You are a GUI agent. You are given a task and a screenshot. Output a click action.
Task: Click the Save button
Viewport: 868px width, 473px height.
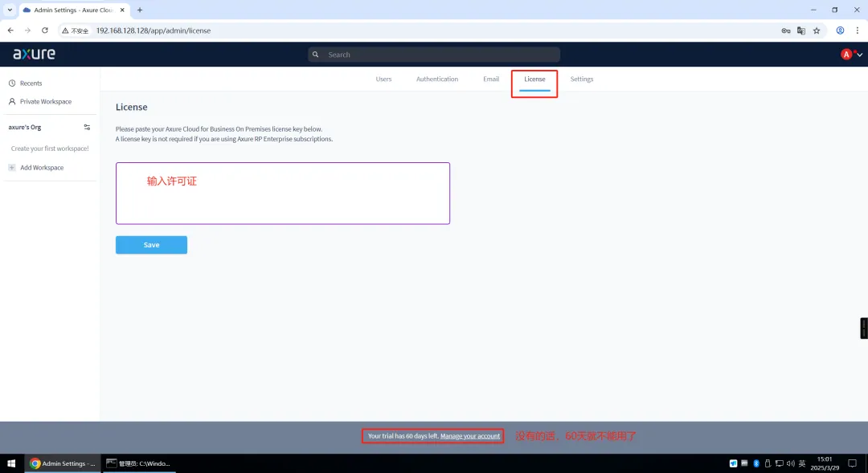coord(151,245)
